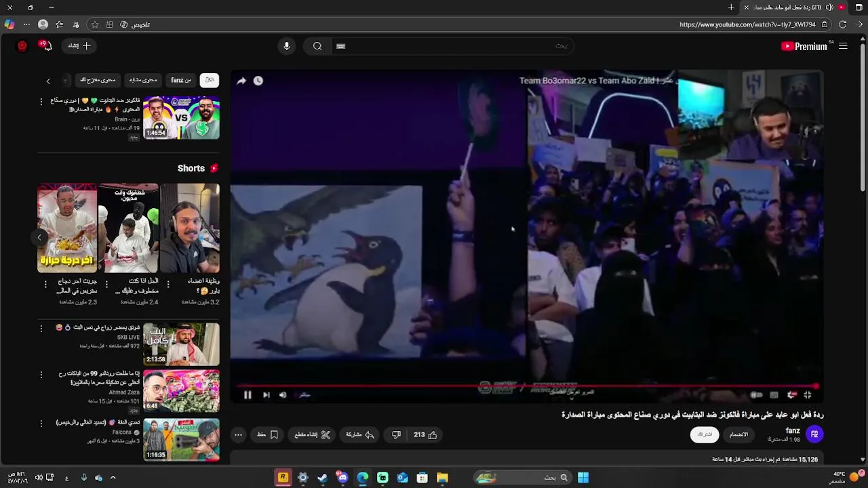Image resolution: width=868 pixels, height=488 pixels.
Task: Show more Shorts with carousel arrow
Action: tap(39, 237)
